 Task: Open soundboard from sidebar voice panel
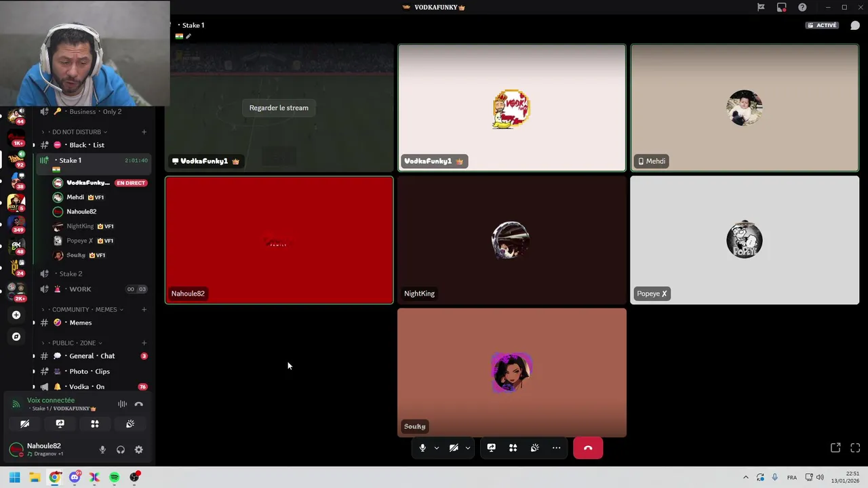click(130, 424)
